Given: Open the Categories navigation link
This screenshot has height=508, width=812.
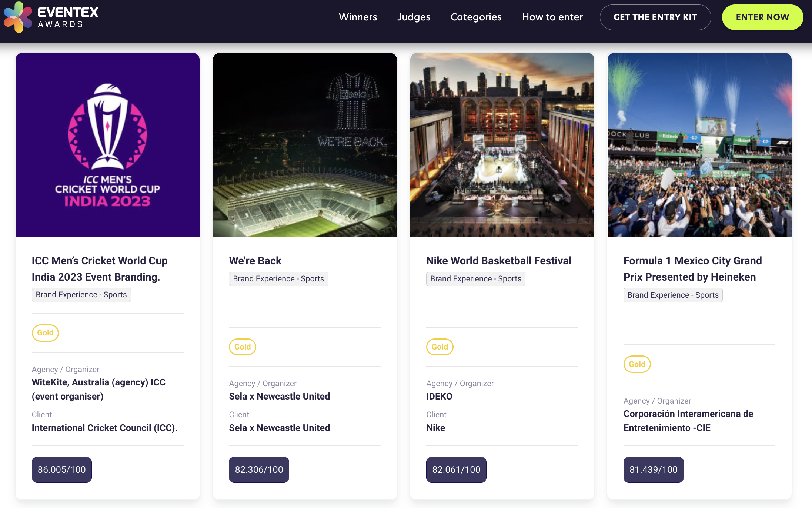Looking at the screenshot, I should tap(476, 17).
